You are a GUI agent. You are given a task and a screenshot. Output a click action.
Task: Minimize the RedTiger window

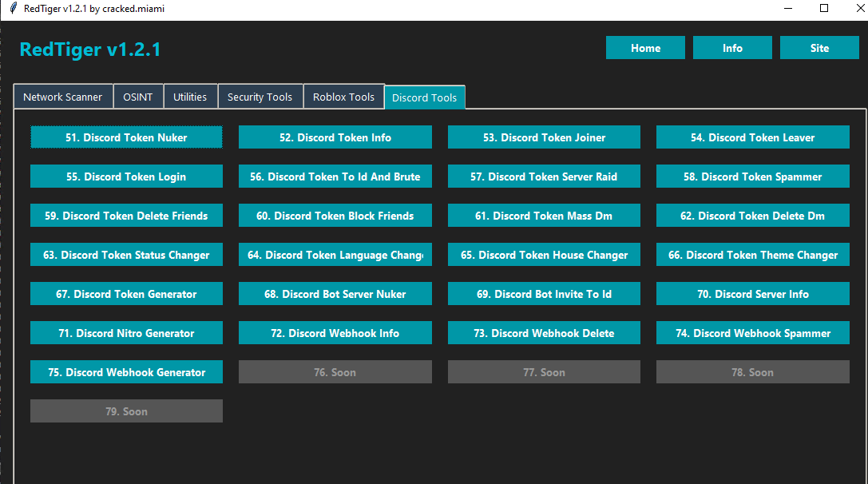coord(788,8)
